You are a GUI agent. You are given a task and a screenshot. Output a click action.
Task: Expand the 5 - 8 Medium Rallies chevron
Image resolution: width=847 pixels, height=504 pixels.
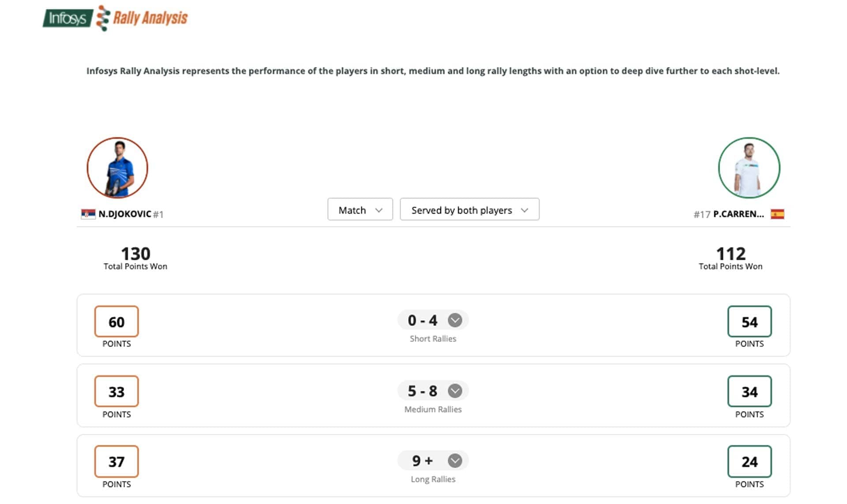tap(455, 391)
